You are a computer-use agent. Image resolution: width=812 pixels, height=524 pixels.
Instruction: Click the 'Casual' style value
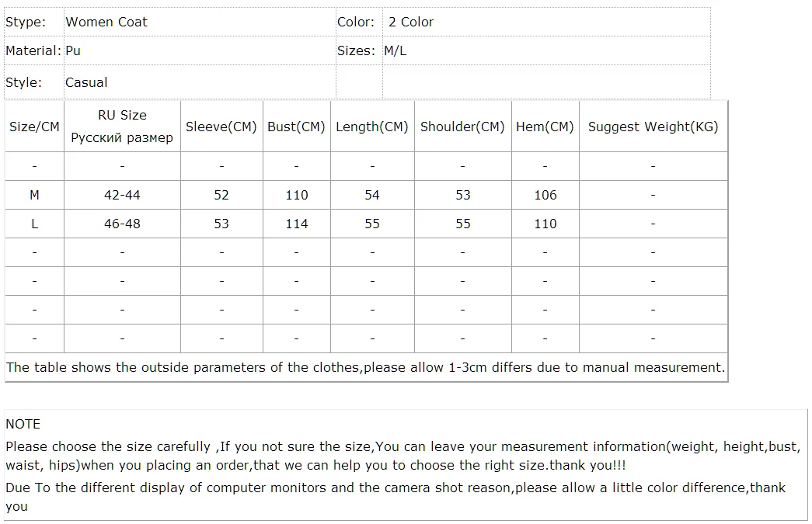tap(86, 82)
